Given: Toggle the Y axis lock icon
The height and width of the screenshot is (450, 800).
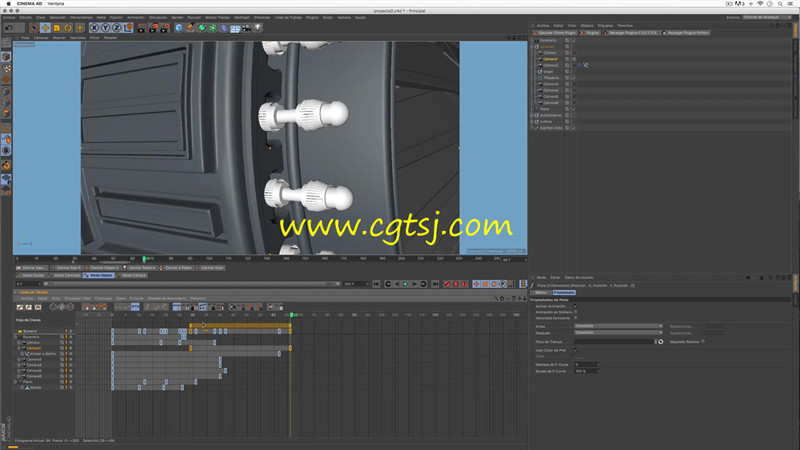Looking at the screenshot, I should pos(106,28).
